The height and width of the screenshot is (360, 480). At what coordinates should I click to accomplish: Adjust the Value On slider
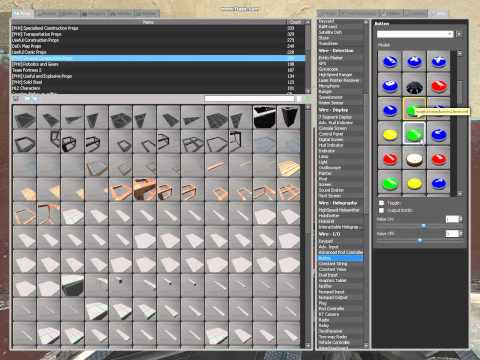[x=423, y=226]
